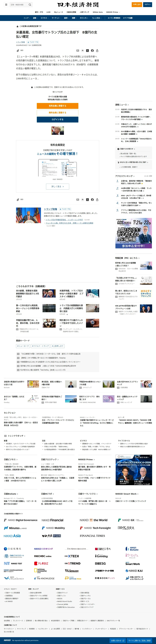Open the NIKKEI KAI logo
Image resolution: width=156 pixels, height=644 pixels.
[134, 571]
